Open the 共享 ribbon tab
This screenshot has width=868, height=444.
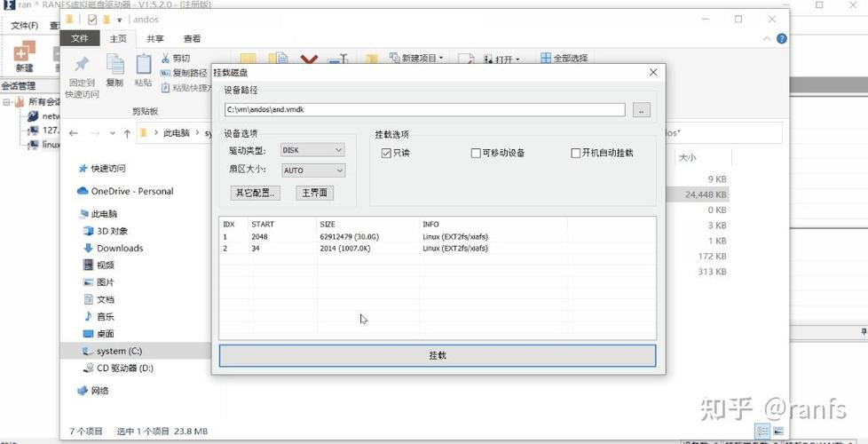155,39
